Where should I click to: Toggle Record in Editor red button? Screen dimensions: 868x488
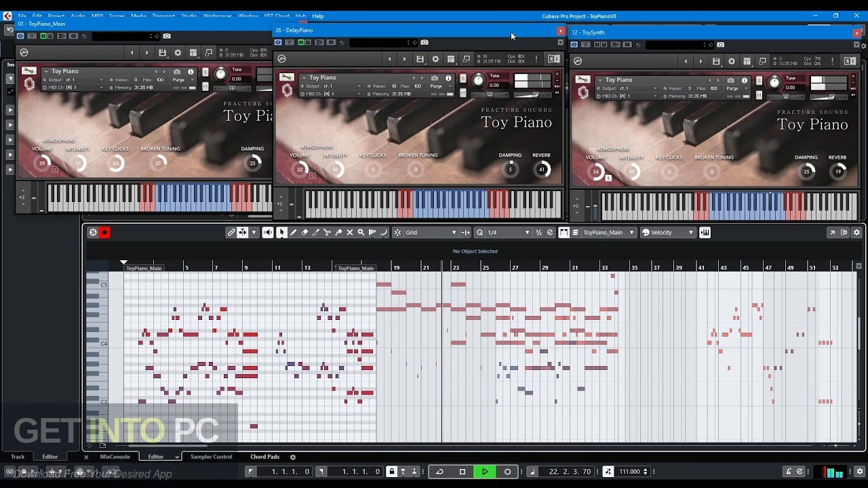(x=104, y=232)
